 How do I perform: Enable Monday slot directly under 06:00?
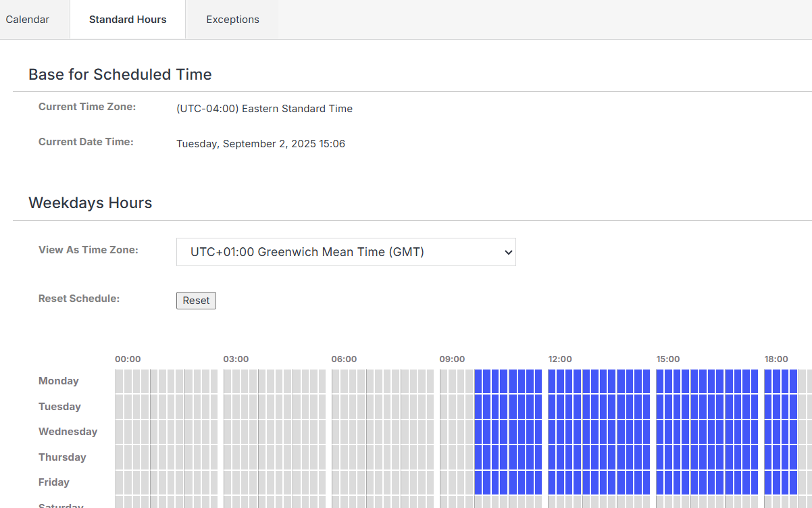coord(336,381)
